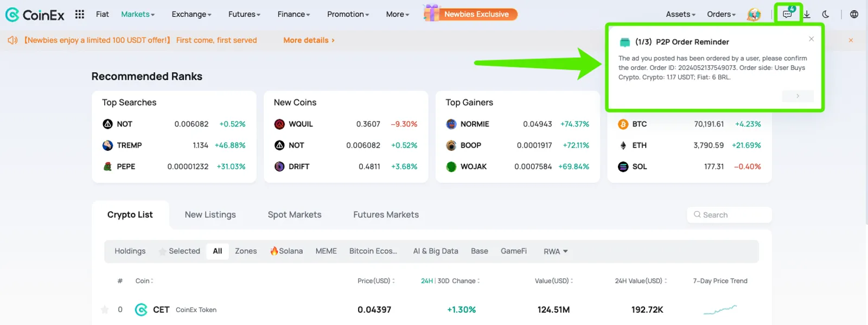Image resolution: width=868 pixels, height=325 pixels.
Task: Expand the Futures dropdown menu
Action: click(244, 14)
